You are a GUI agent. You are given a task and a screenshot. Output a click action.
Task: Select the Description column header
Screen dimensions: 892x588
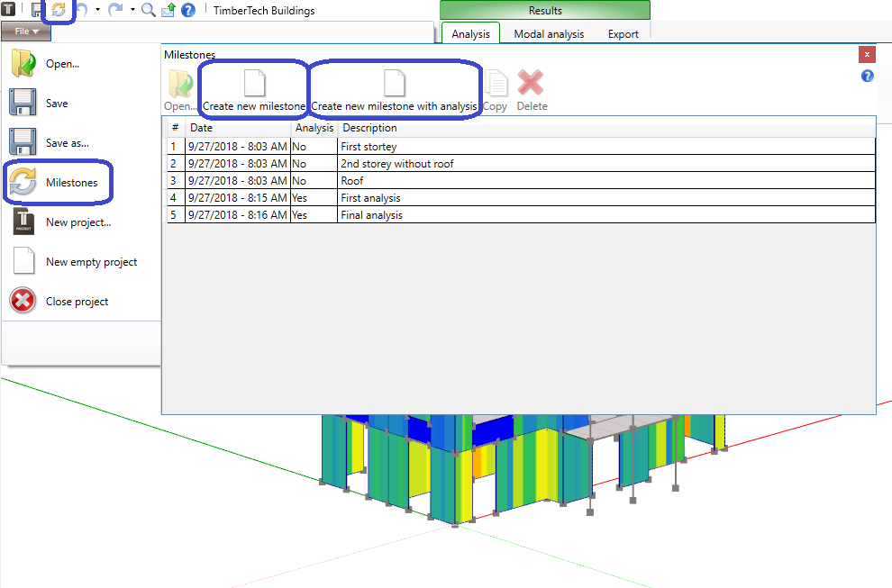click(x=606, y=128)
